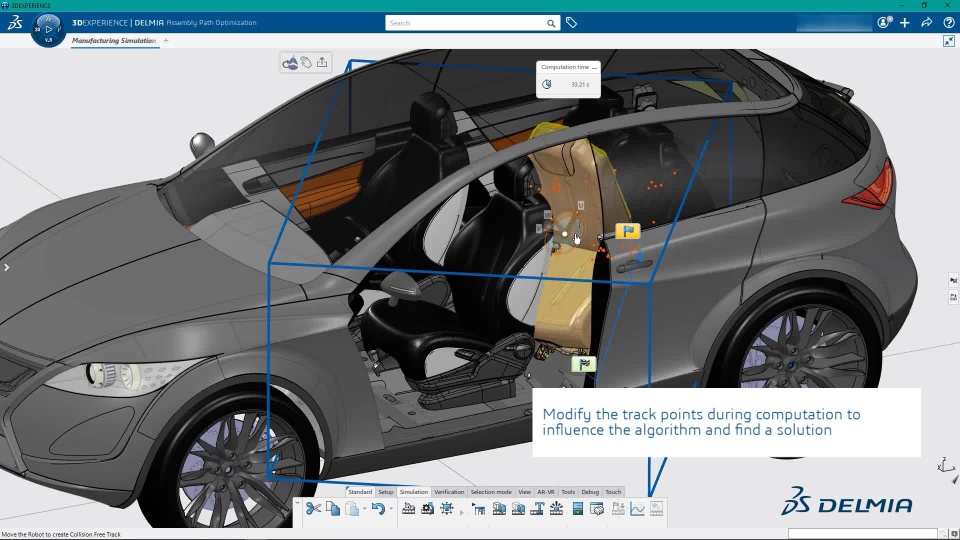The width and height of the screenshot is (960, 540).
Task: Click the last greyed filmstrip icon
Action: (656, 509)
